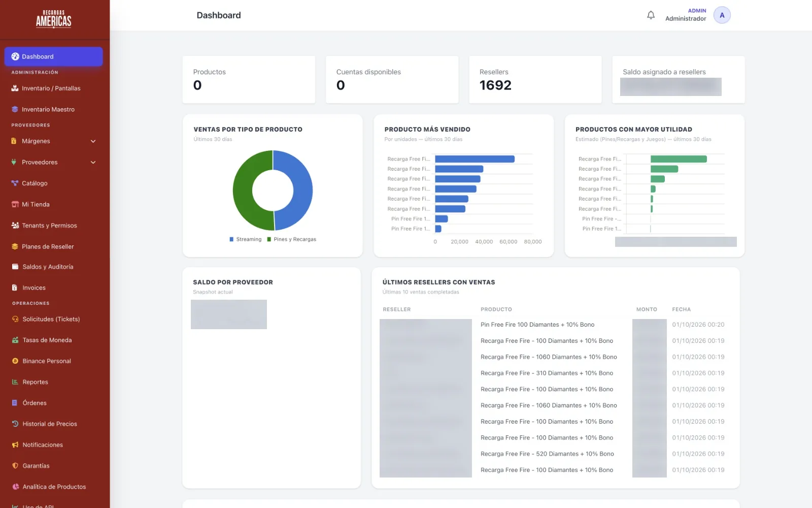Click the longest blue bar in Producto Más Vendido
This screenshot has height=508, width=812.
click(475, 159)
